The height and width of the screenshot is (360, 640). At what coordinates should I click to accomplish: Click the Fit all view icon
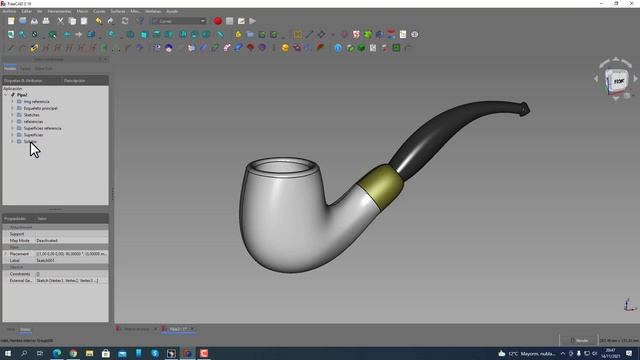[11, 35]
